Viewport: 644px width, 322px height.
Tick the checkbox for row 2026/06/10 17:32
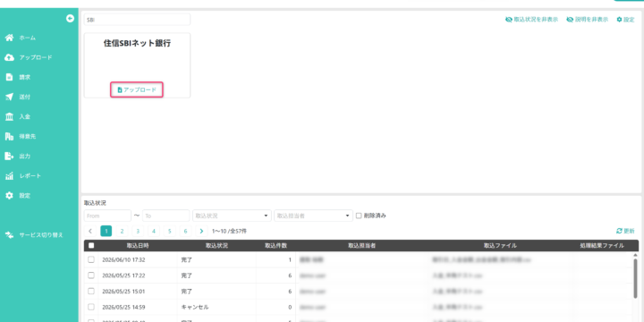pos(91,259)
